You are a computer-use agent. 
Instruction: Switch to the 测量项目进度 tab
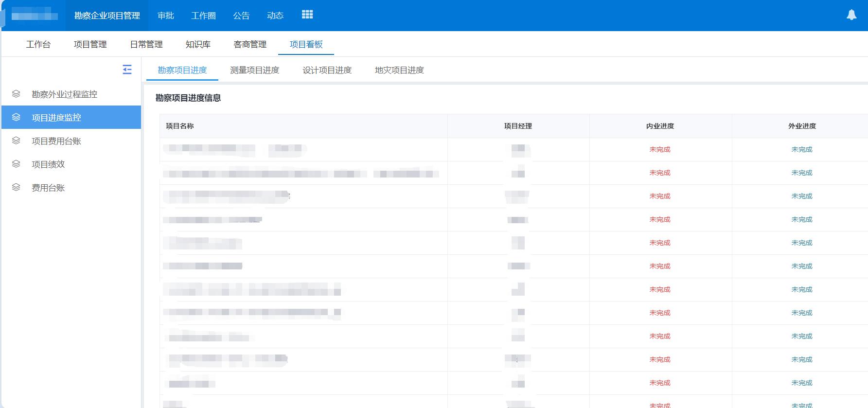click(254, 70)
